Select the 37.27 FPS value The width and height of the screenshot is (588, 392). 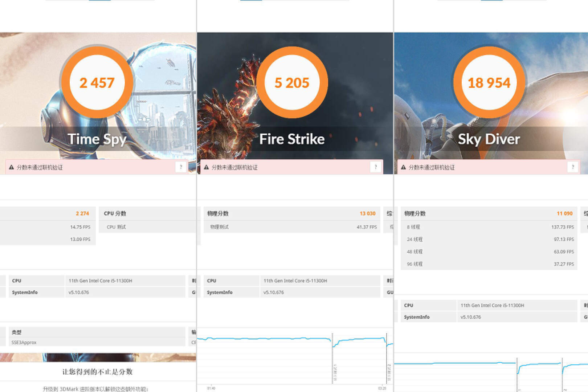pos(564,264)
